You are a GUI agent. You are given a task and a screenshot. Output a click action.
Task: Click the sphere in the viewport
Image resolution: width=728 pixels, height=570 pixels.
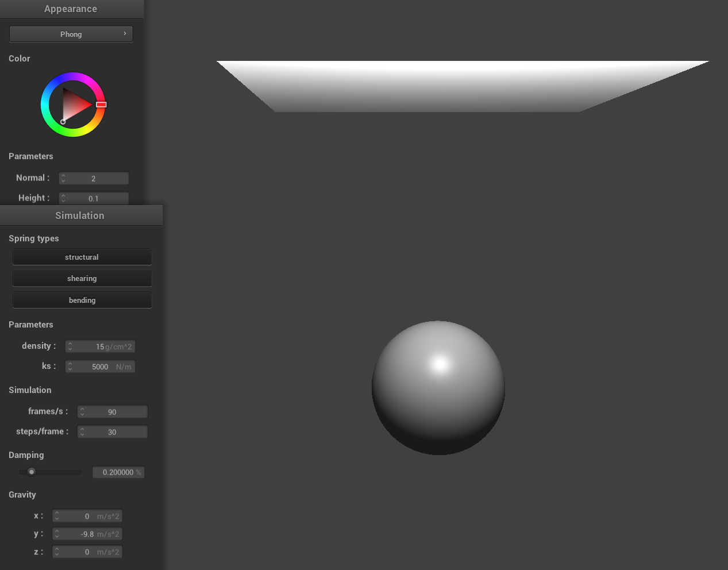[x=438, y=388]
